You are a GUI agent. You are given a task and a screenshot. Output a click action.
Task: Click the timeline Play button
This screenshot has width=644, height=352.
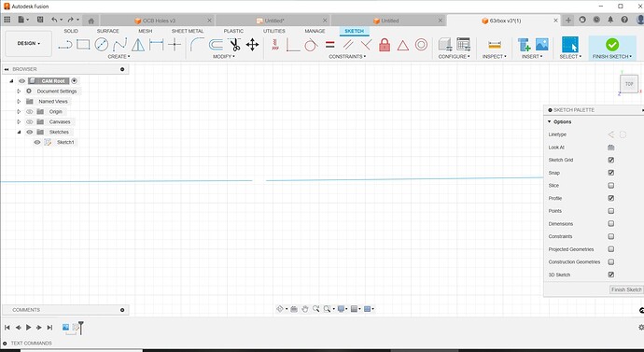coord(28,328)
